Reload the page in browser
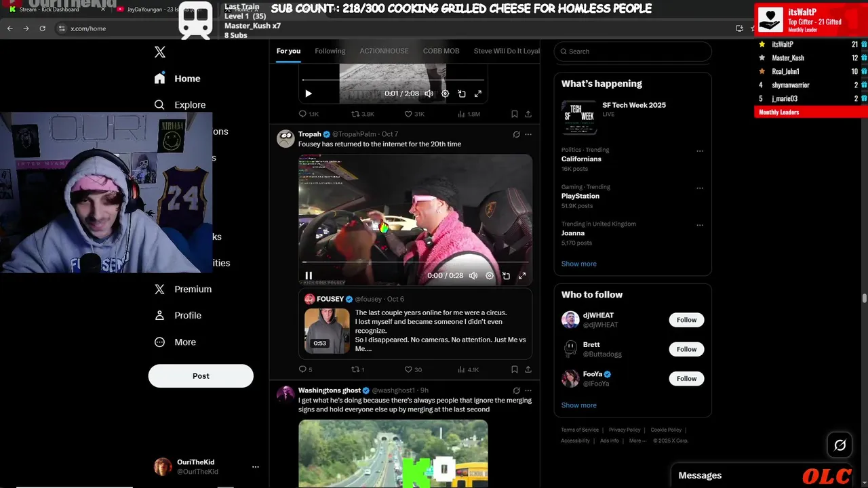This screenshot has height=488, width=868. coord(43,28)
